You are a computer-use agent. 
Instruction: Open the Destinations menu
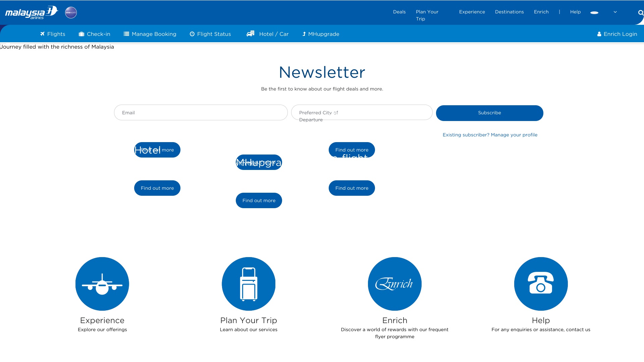[x=509, y=12]
